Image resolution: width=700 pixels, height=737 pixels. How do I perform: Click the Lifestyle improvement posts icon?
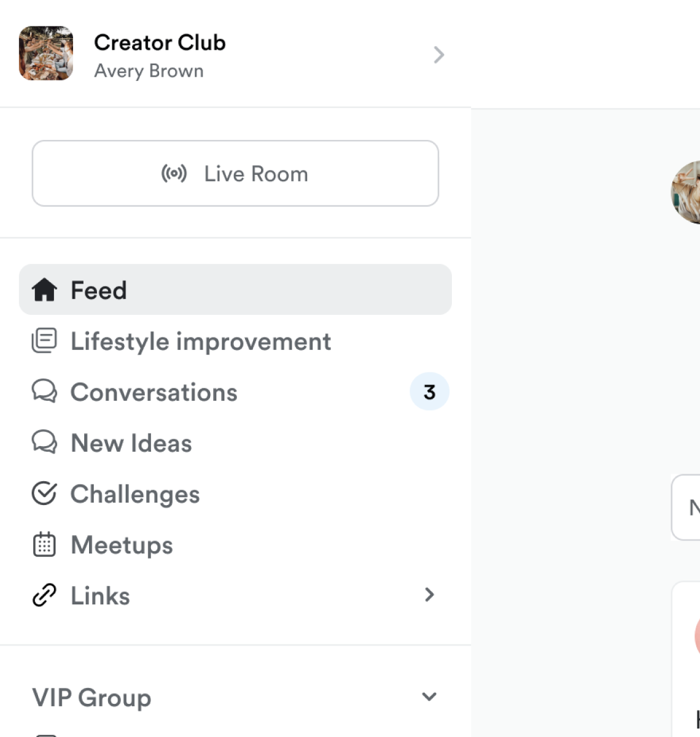tap(44, 341)
